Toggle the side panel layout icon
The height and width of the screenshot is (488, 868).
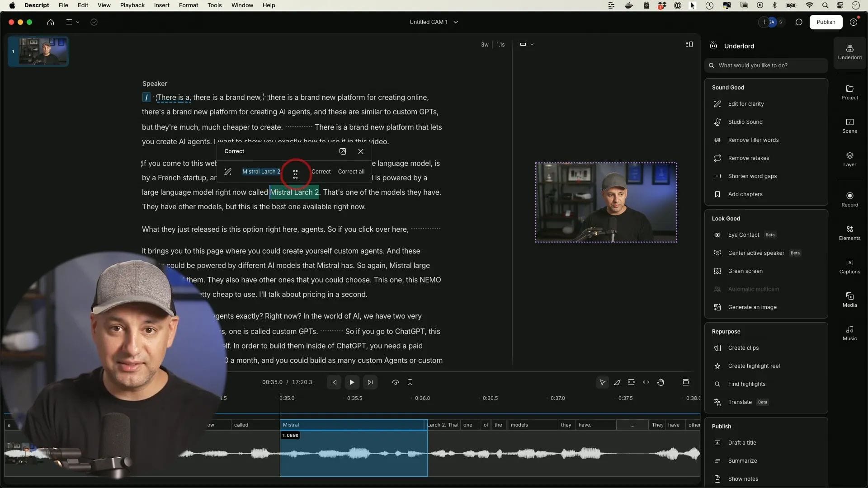point(689,44)
